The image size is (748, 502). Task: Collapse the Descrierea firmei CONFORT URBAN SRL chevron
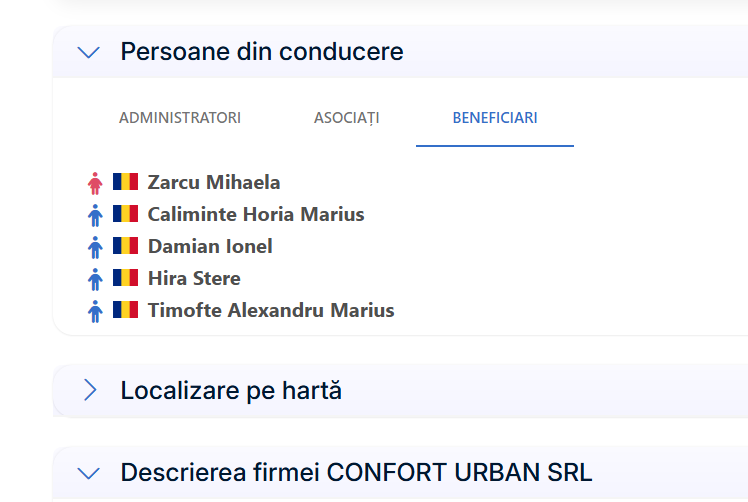(x=89, y=473)
